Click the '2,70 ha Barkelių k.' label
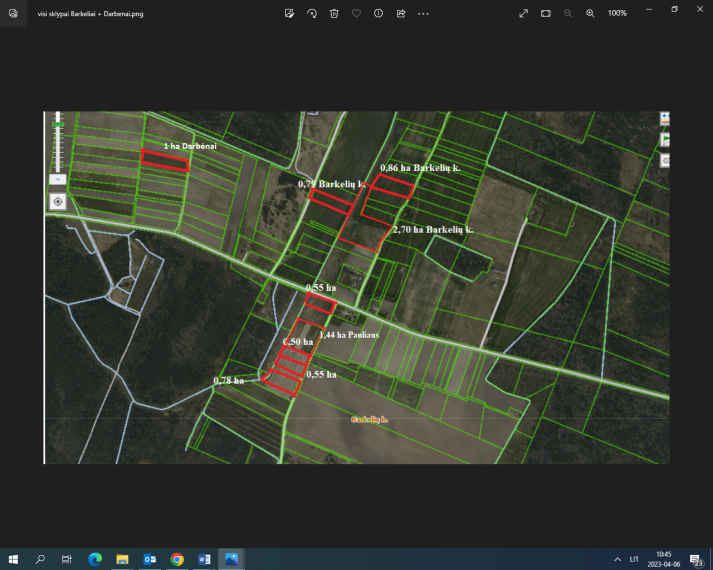 (x=433, y=230)
